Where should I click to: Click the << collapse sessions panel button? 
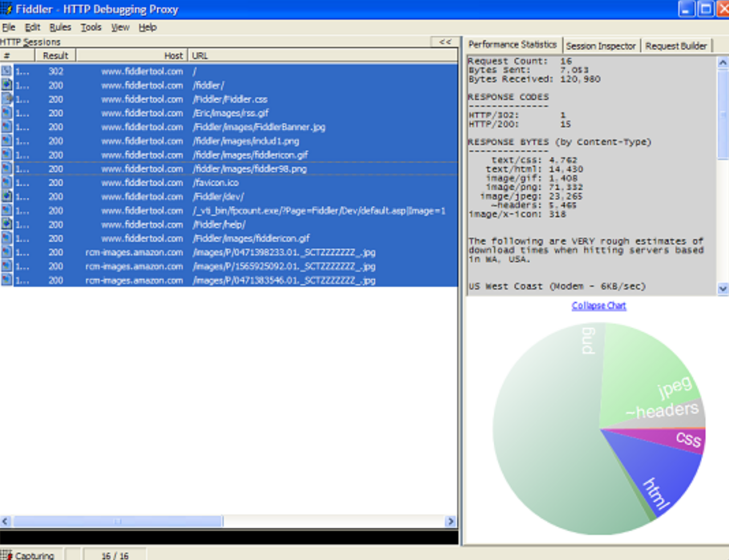point(445,42)
